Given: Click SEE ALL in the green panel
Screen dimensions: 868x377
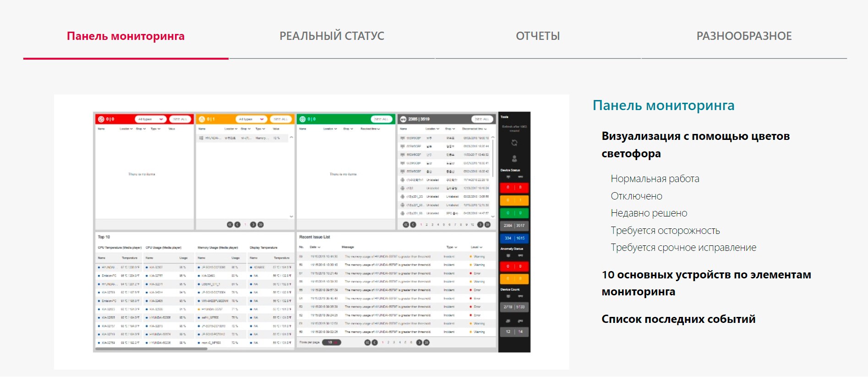Looking at the screenshot, I should (x=381, y=119).
